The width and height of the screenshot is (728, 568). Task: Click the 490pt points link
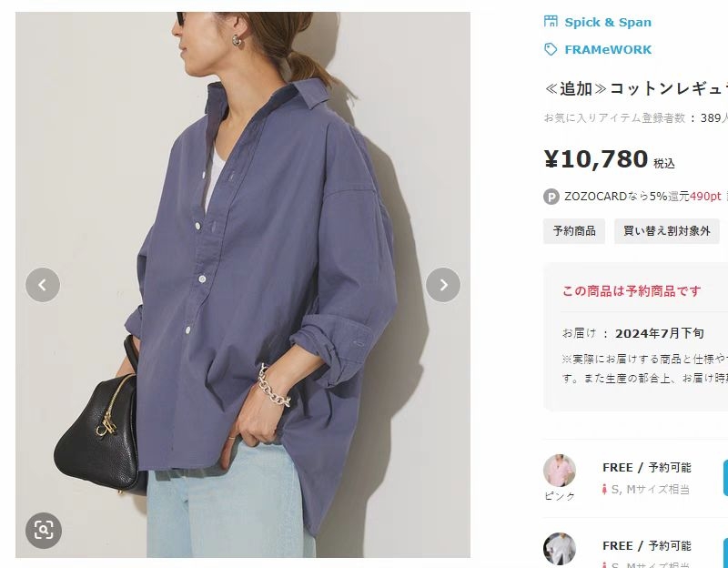click(x=705, y=197)
